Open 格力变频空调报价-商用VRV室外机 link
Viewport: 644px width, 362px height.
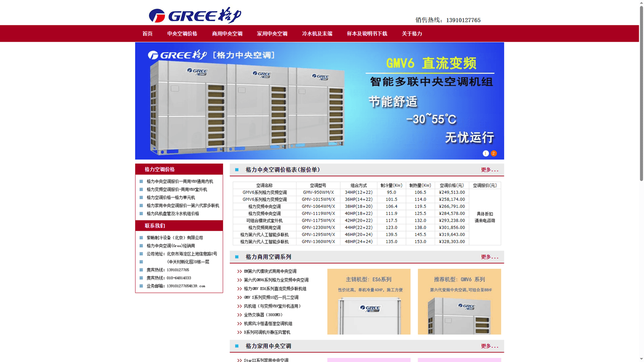[177, 189]
